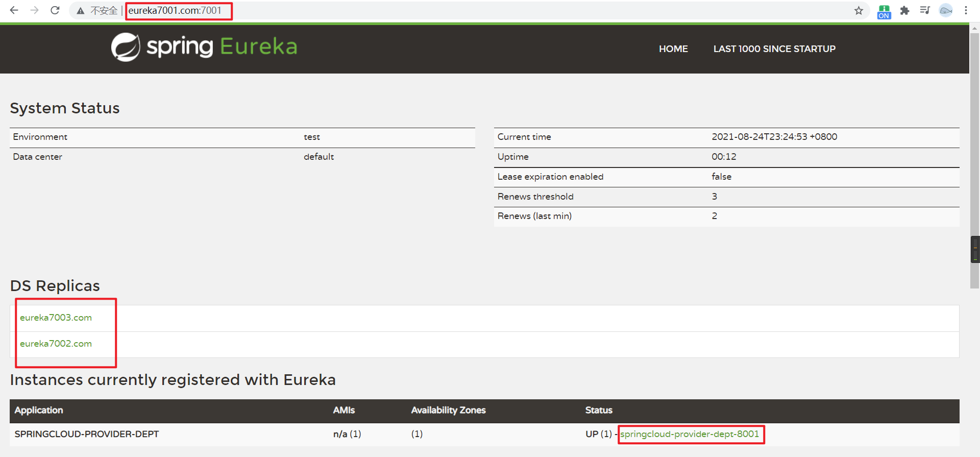Click the AMIs column header
The height and width of the screenshot is (457, 980).
(344, 410)
